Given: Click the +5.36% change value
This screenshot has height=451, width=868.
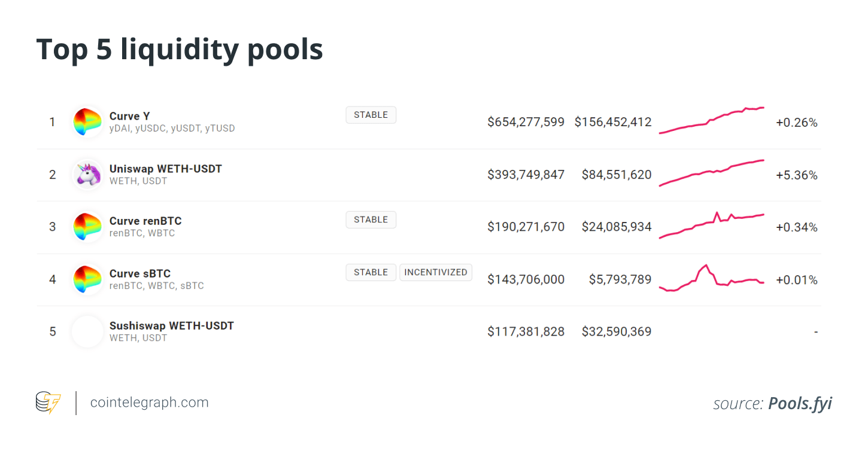Looking at the screenshot, I should pyautogui.click(x=797, y=175).
